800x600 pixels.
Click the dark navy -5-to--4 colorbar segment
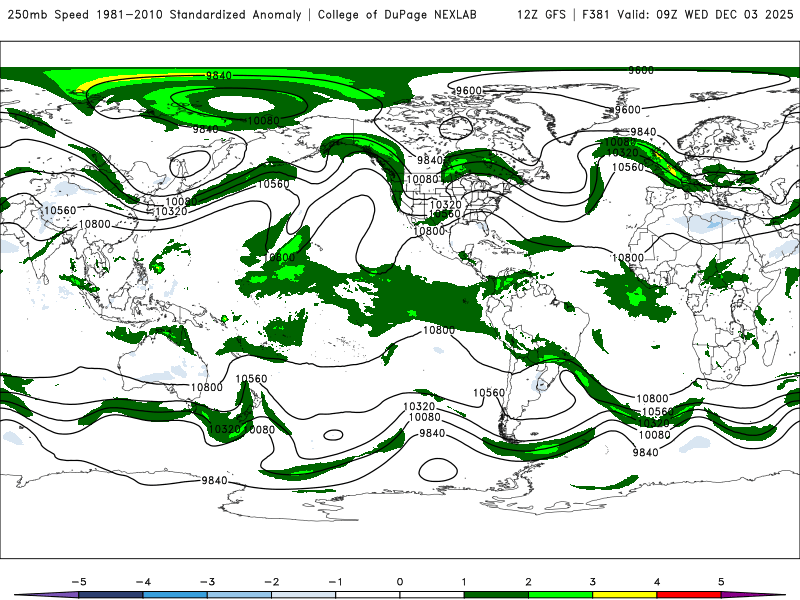[111, 595]
